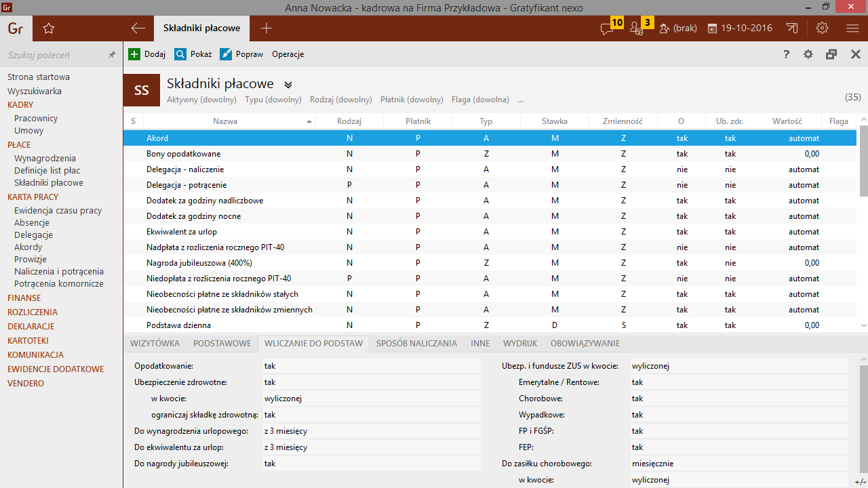
Task: Open the user notifications icon with badge 3
Action: (x=636, y=28)
